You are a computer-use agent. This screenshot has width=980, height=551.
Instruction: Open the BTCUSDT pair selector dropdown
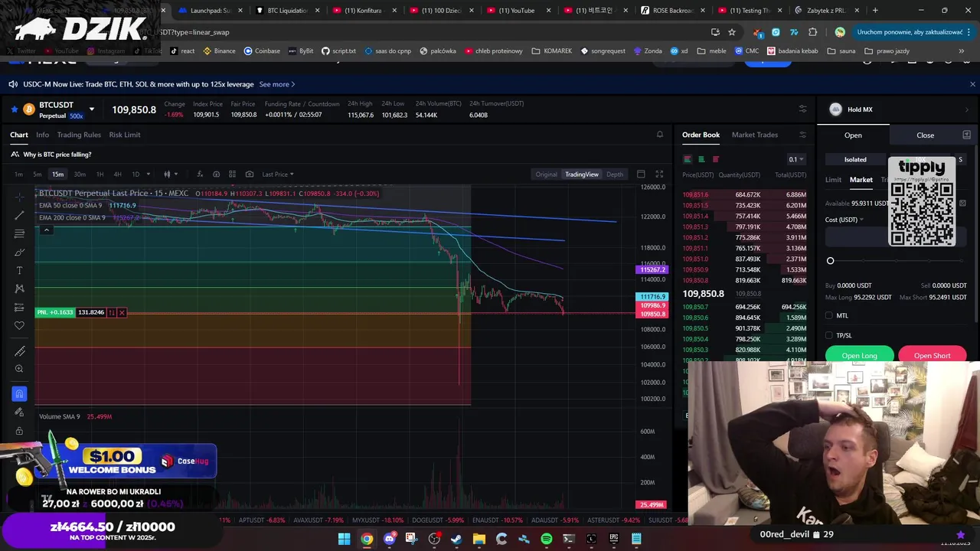point(92,109)
